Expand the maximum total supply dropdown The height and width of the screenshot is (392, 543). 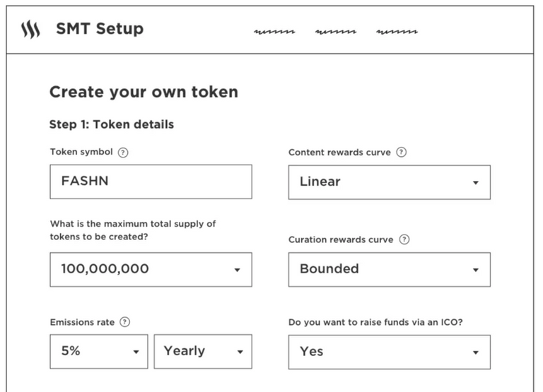[151, 270]
